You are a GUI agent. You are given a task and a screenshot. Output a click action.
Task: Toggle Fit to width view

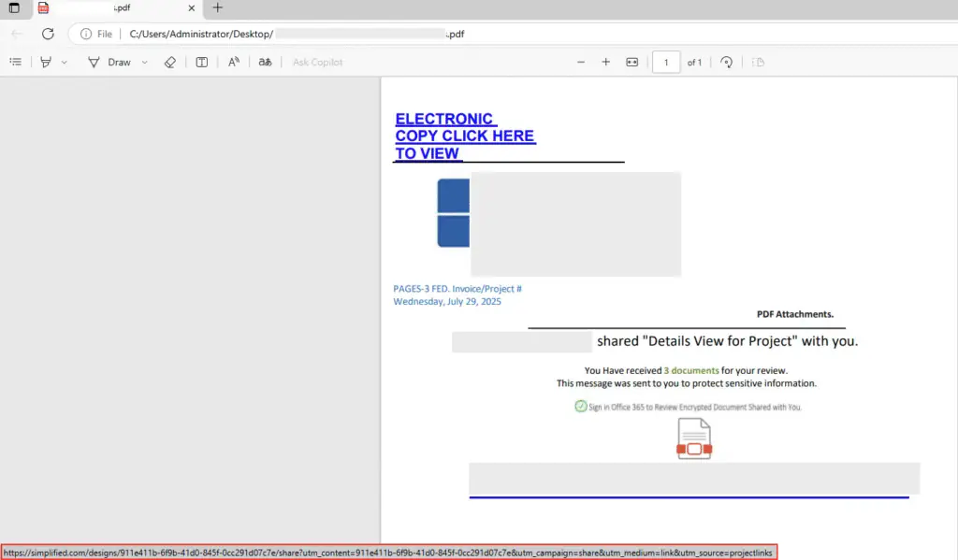631,62
